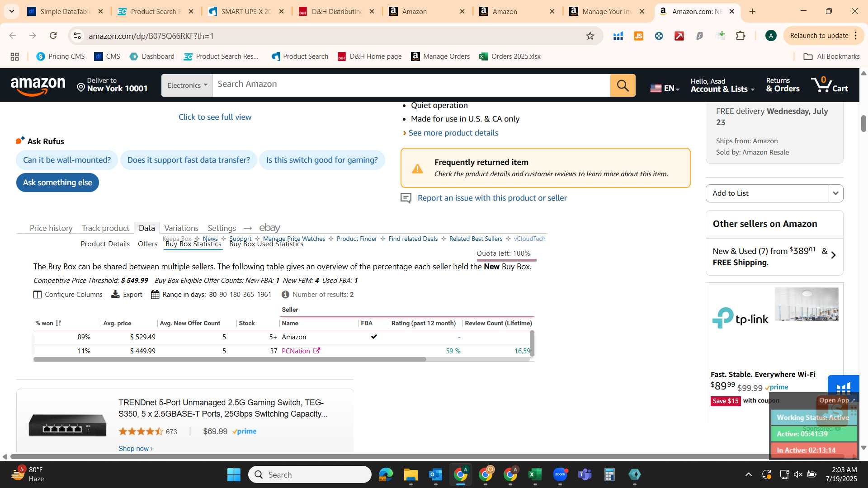Open the tab search dropdown in Chrome
868x488 pixels.
tap(11, 11)
